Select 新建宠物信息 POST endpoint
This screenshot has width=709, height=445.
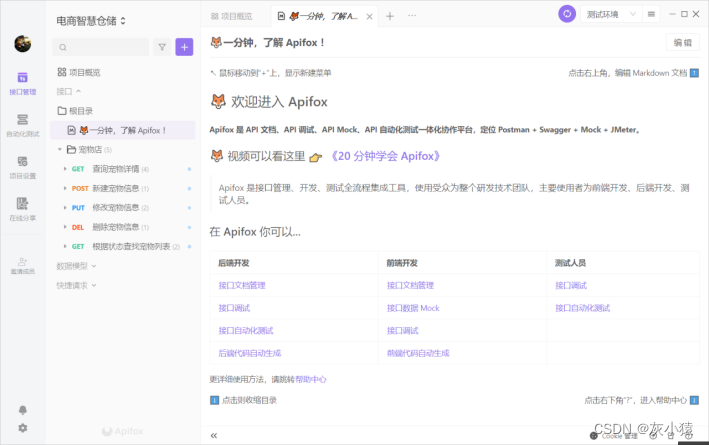click(x=123, y=188)
